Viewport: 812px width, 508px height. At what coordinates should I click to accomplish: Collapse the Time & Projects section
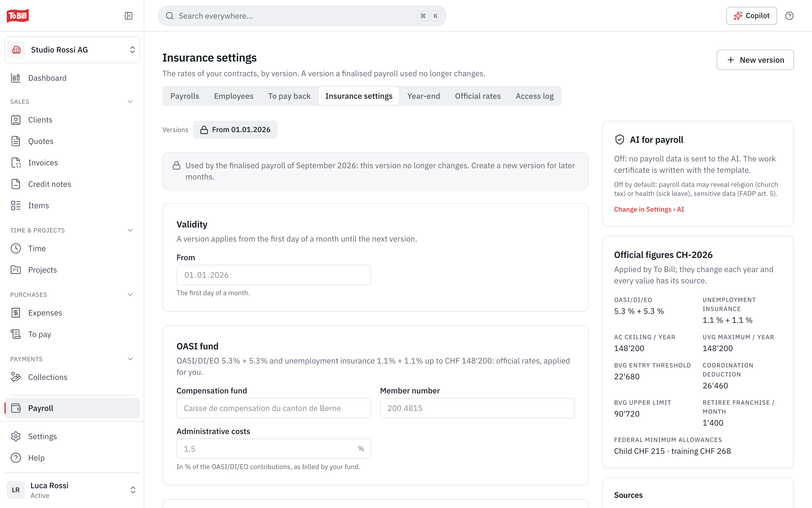pyautogui.click(x=130, y=231)
